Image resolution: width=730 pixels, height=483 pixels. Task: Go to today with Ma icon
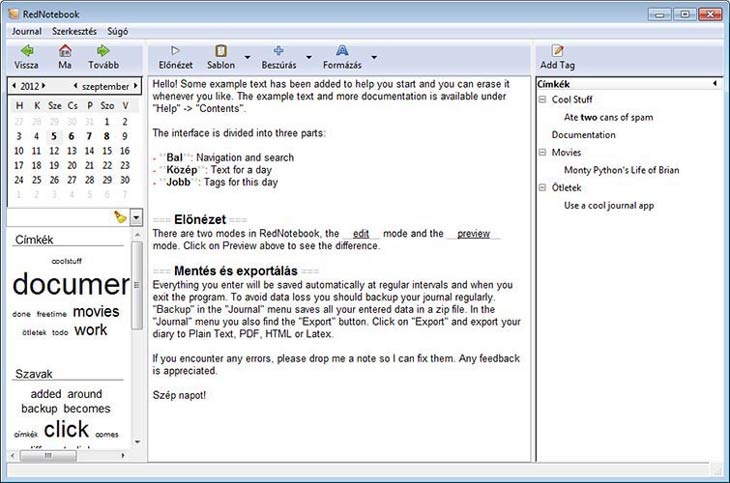(65, 51)
